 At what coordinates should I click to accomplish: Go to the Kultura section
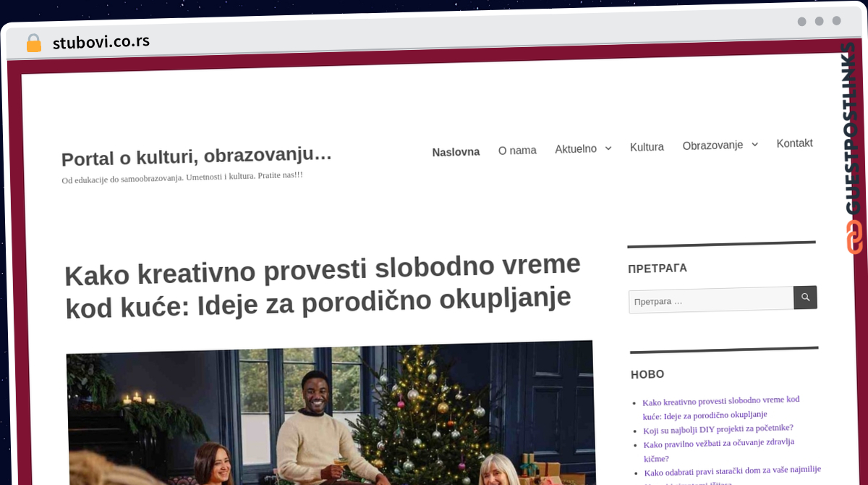pyautogui.click(x=647, y=147)
